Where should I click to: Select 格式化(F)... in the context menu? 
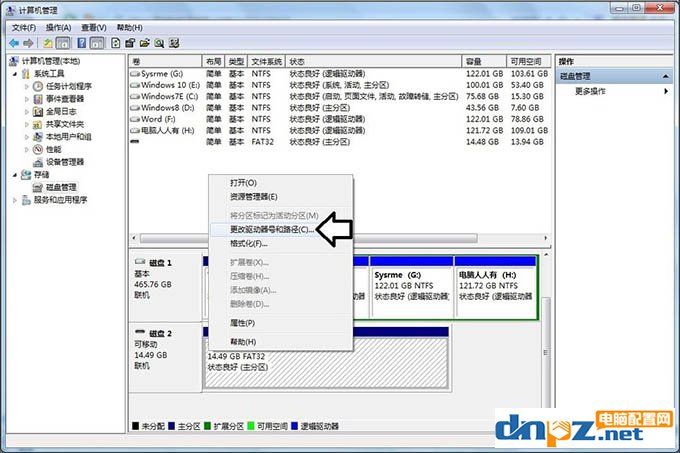[x=248, y=244]
